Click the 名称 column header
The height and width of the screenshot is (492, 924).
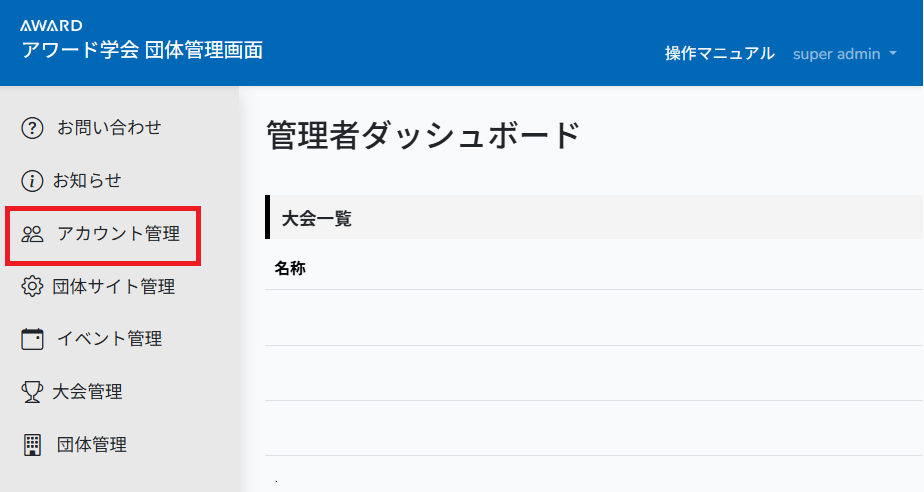point(290,268)
